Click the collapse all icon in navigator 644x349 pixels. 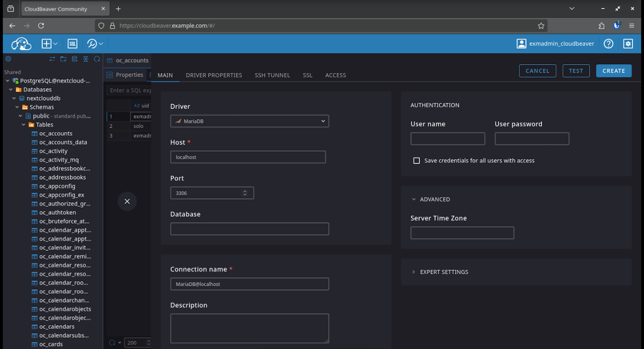pos(86,59)
